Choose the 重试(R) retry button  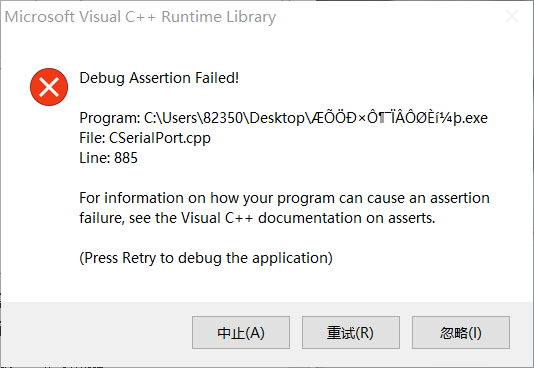click(x=351, y=332)
